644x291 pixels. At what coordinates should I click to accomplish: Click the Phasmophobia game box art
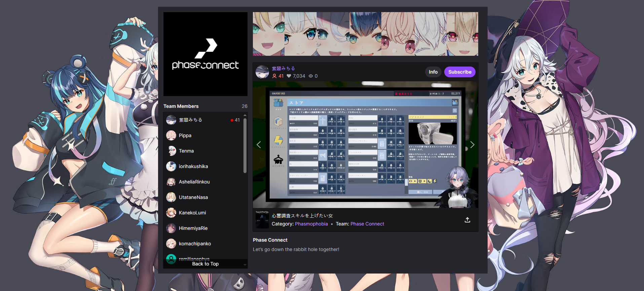point(262,219)
